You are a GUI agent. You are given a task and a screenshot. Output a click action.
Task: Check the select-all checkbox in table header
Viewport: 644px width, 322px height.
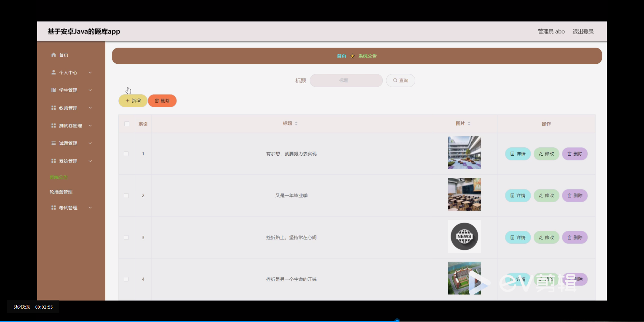[x=126, y=124]
